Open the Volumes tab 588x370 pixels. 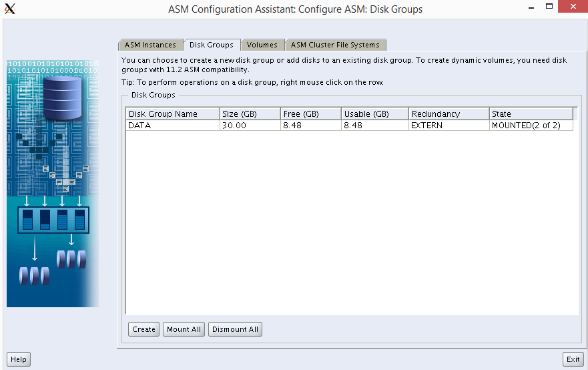coord(262,45)
